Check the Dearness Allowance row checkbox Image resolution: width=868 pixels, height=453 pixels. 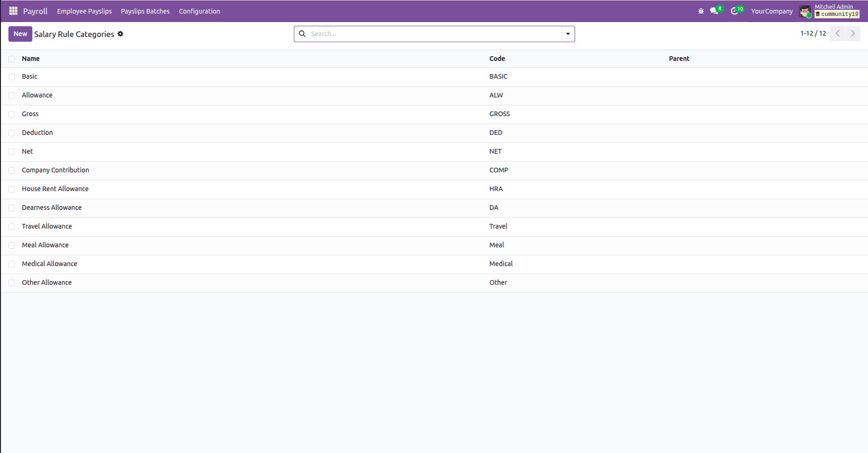click(x=12, y=208)
